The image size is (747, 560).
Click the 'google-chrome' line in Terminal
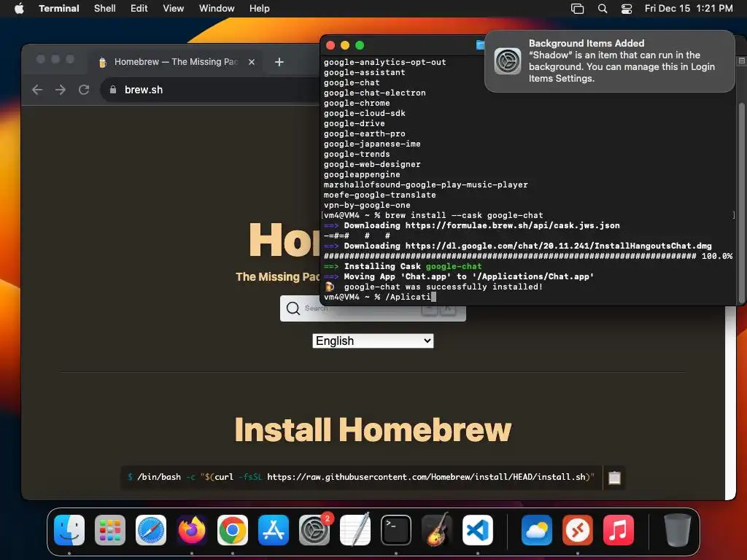coord(357,103)
